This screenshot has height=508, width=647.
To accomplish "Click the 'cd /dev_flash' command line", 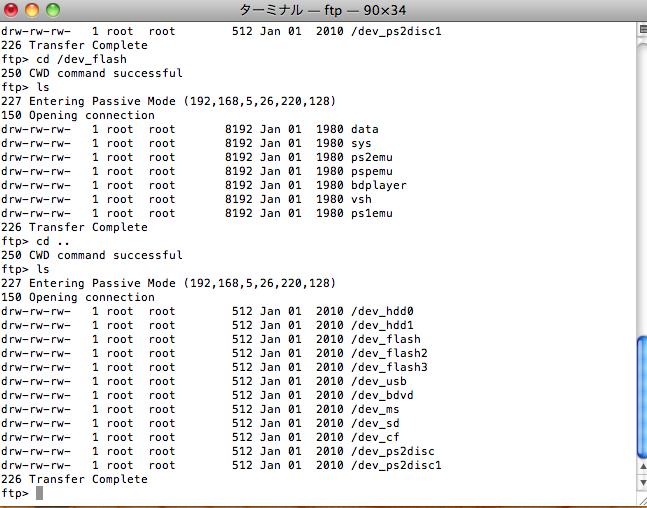I will click(x=64, y=59).
